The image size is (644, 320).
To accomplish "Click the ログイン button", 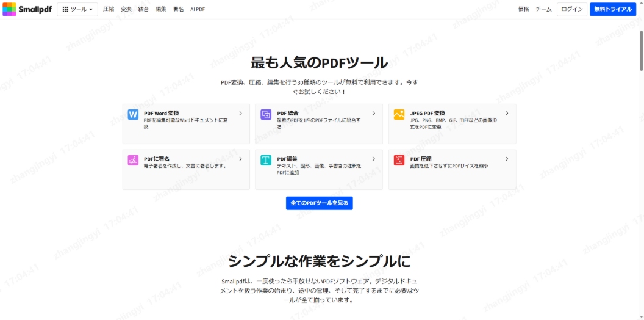I will [571, 9].
